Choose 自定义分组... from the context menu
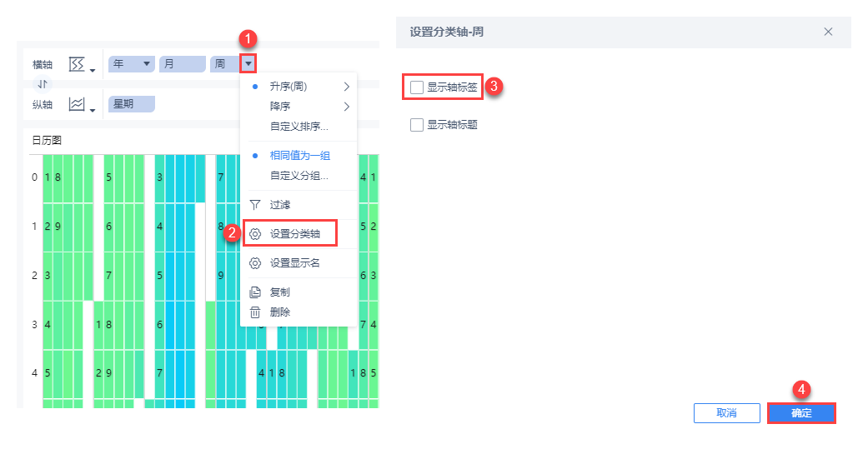Viewport: 868px width, 449px height. point(299,175)
